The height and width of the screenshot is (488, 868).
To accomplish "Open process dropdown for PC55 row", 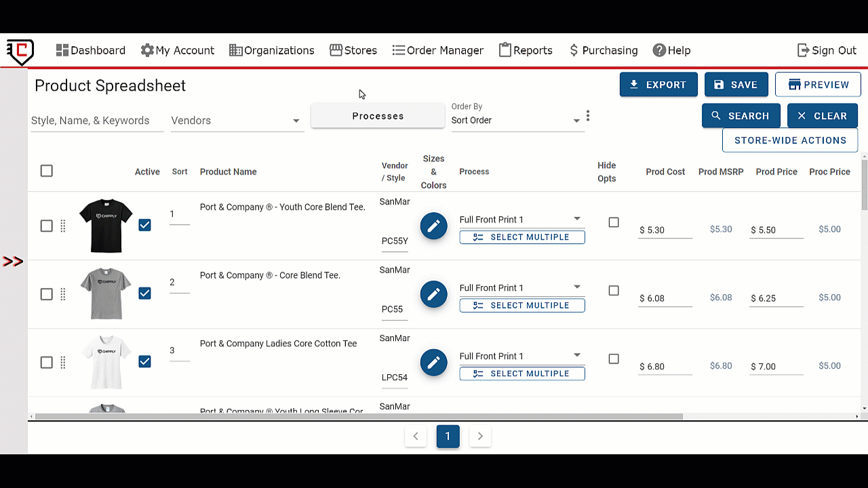I will [x=521, y=288].
